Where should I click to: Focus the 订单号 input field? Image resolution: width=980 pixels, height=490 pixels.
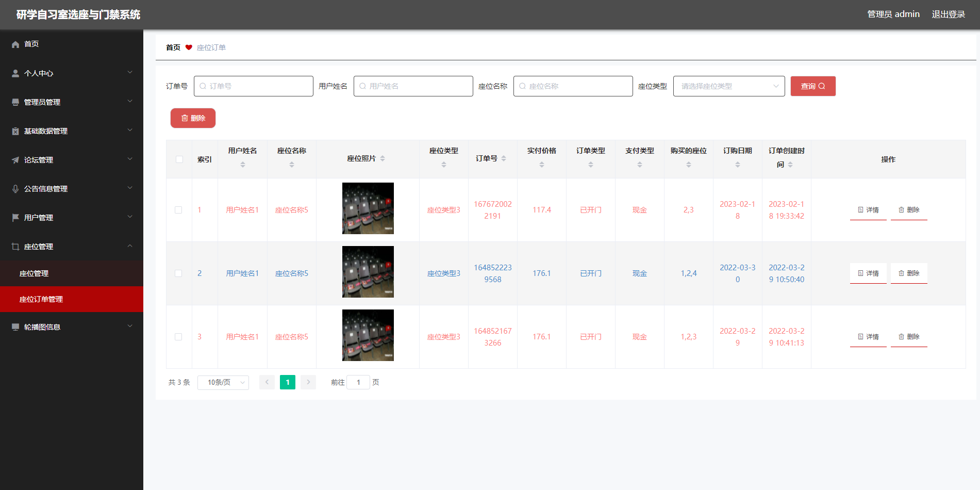[254, 86]
